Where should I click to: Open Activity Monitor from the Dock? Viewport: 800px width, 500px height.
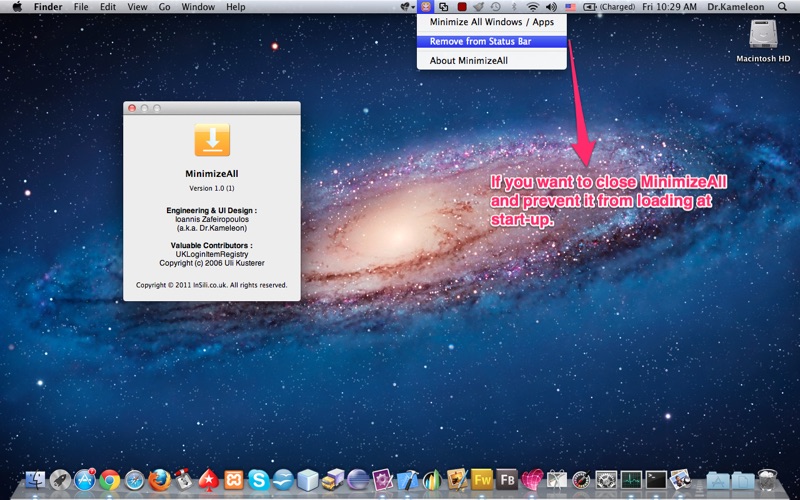tap(631, 480)
